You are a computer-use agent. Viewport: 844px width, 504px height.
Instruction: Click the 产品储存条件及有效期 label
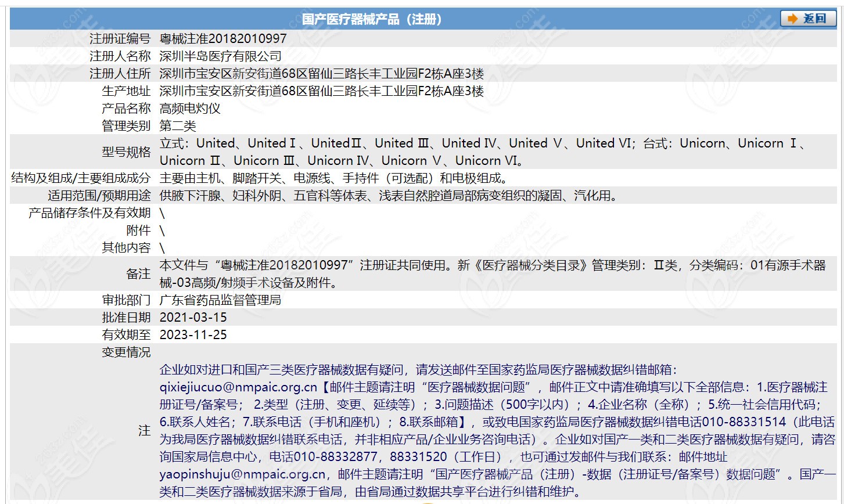point(89,213)
